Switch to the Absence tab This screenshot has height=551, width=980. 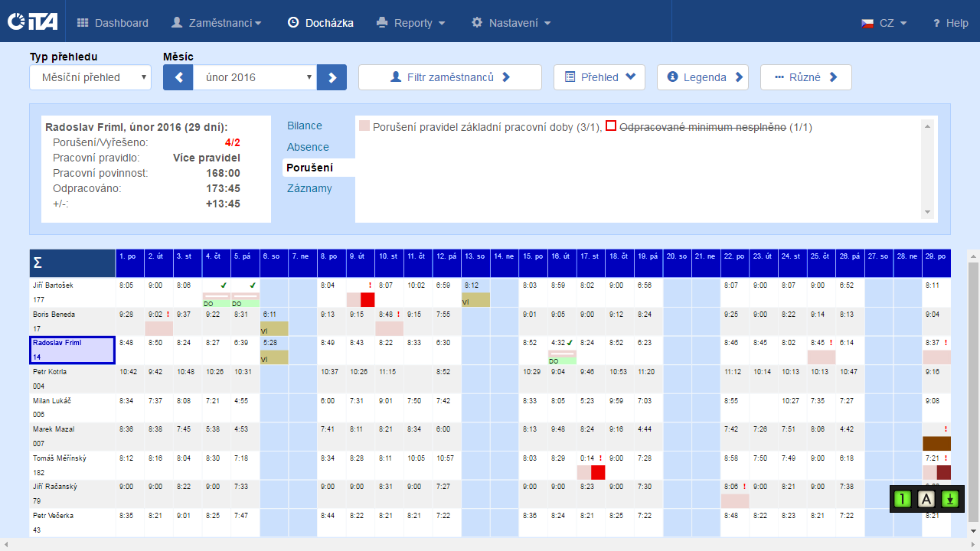click(x=308, y=147)
